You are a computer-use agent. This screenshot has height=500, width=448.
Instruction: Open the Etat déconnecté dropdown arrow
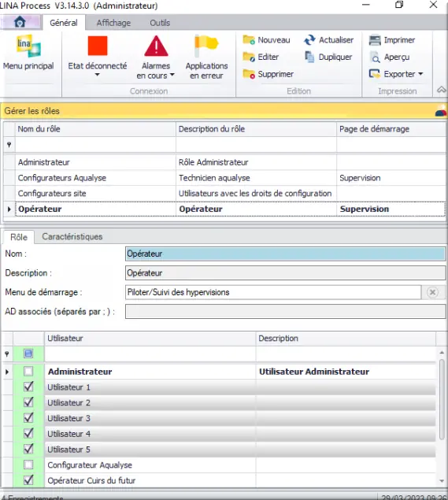[x=98, y=75]
